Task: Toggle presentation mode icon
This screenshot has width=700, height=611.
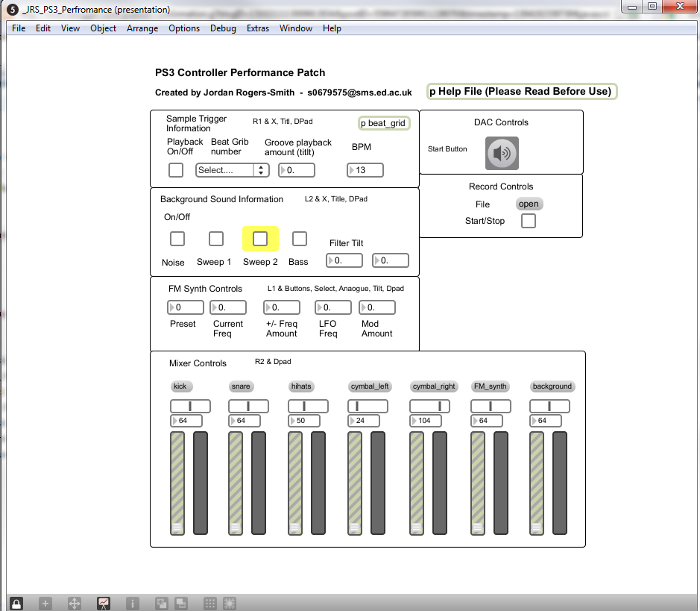Action: click(104, 604)
